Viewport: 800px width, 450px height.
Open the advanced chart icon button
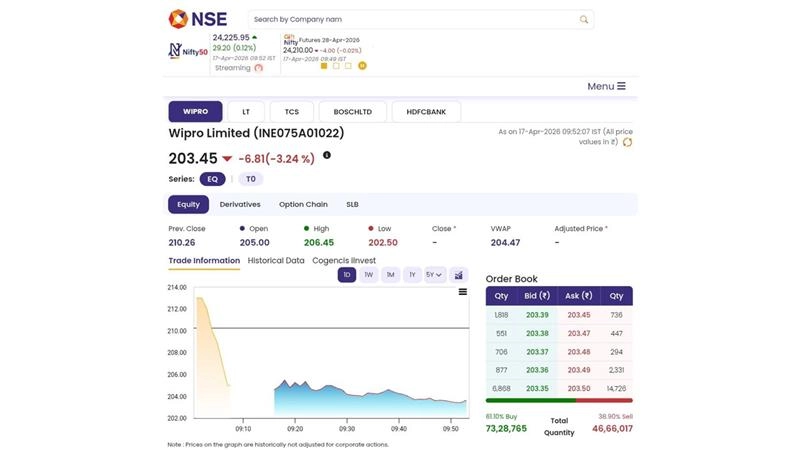(x=459, y=275)
